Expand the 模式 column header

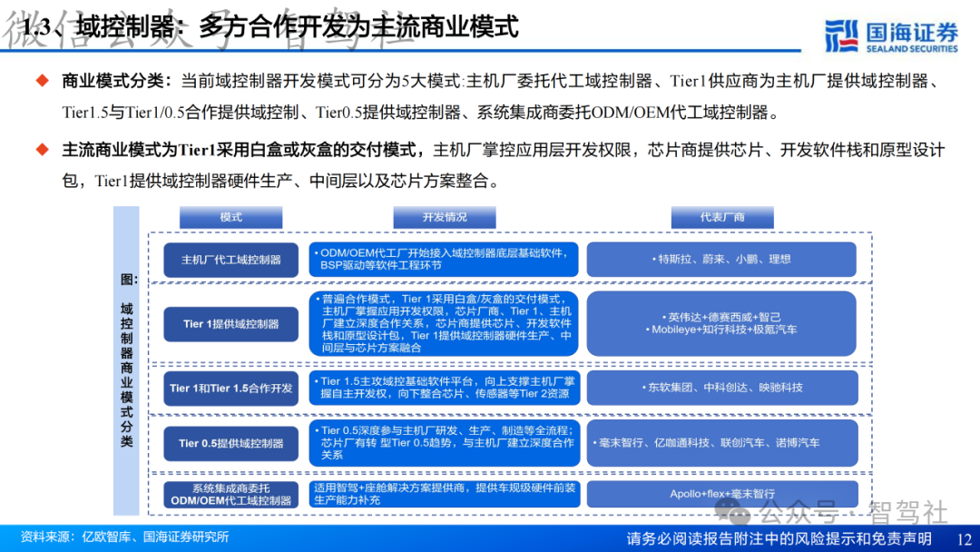click(231, 217)
